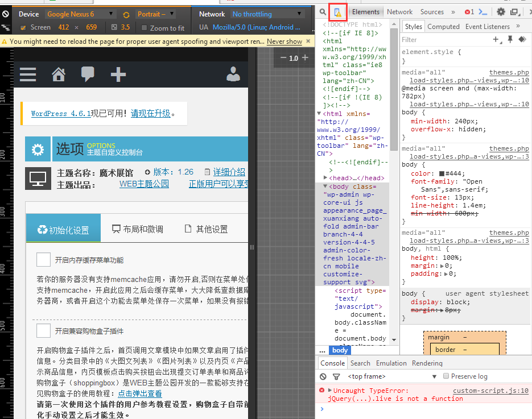Enable the Preserve log checkbox

tap(446, 376)
